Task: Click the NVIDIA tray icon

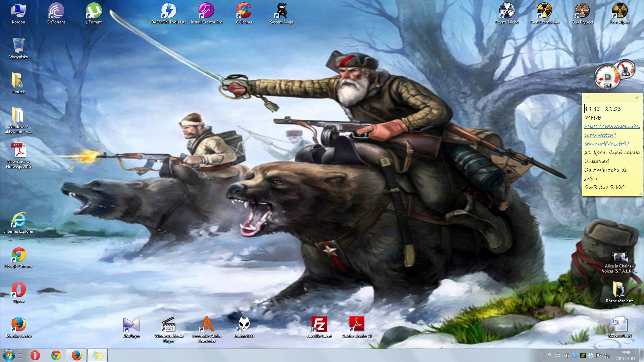Action: point(583,355)
